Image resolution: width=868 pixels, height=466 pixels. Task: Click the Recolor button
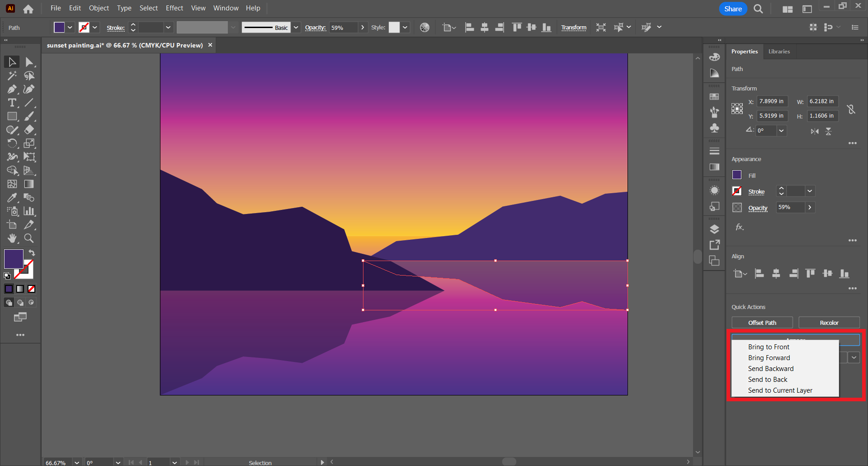[829, 323]
